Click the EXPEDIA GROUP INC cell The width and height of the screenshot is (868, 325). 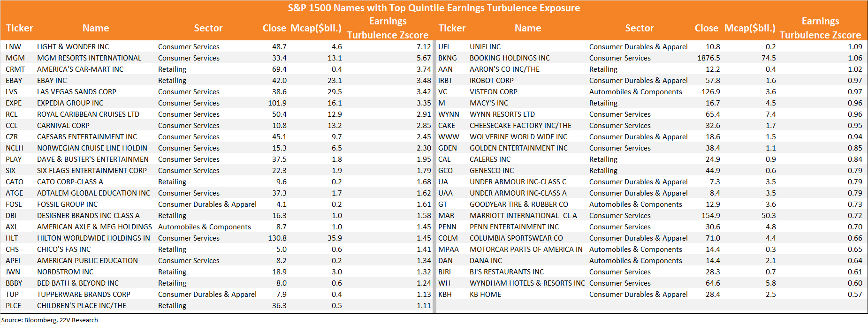70,103
